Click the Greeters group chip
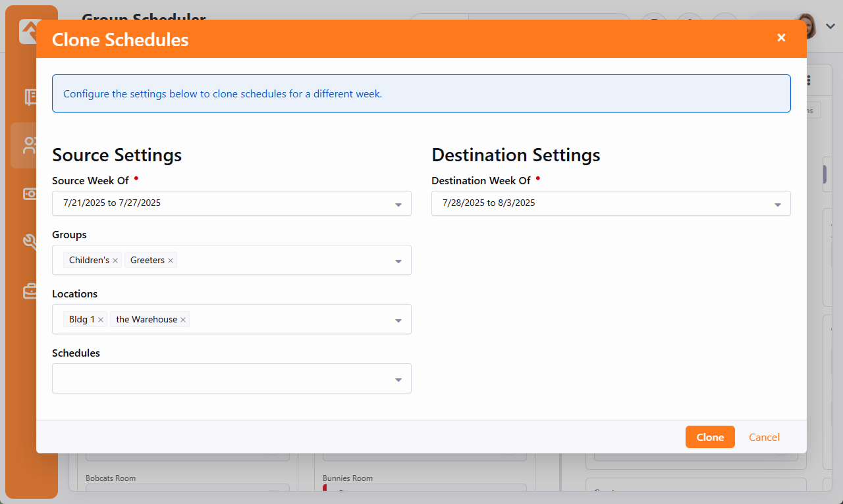This screenshot has width=843, height=504. tap(147, 261)
